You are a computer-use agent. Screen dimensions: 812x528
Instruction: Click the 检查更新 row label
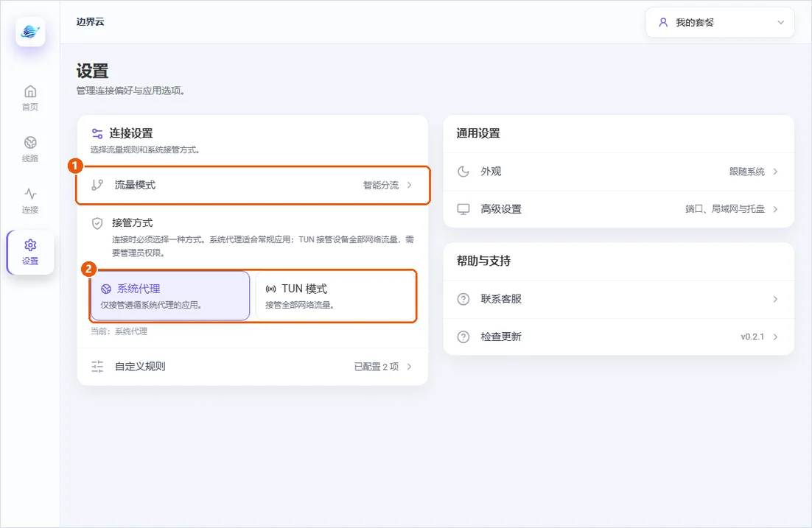[501, 337]
